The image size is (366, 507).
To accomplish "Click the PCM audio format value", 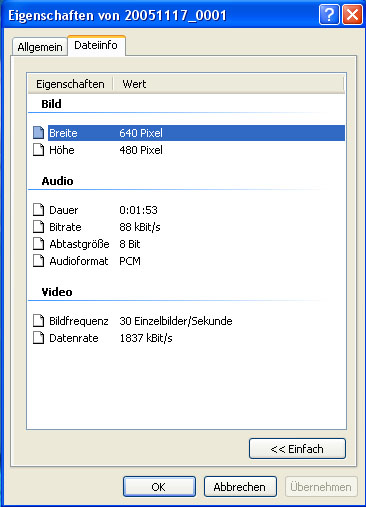I will [130, 261].
